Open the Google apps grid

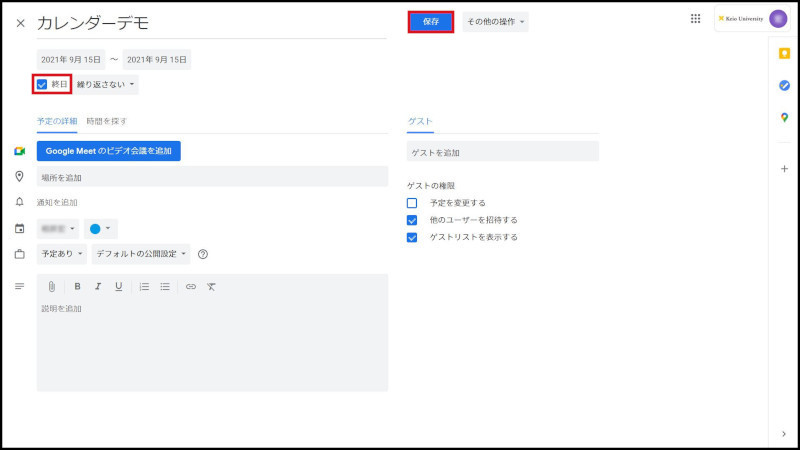pyautogui.click(x=696, y=19)
